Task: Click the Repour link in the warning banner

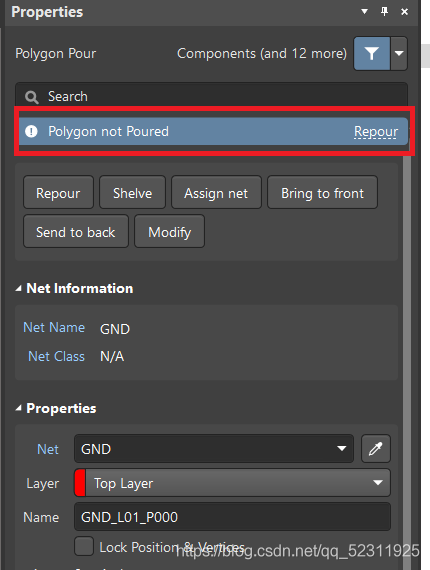Action: tap(376, 131)
